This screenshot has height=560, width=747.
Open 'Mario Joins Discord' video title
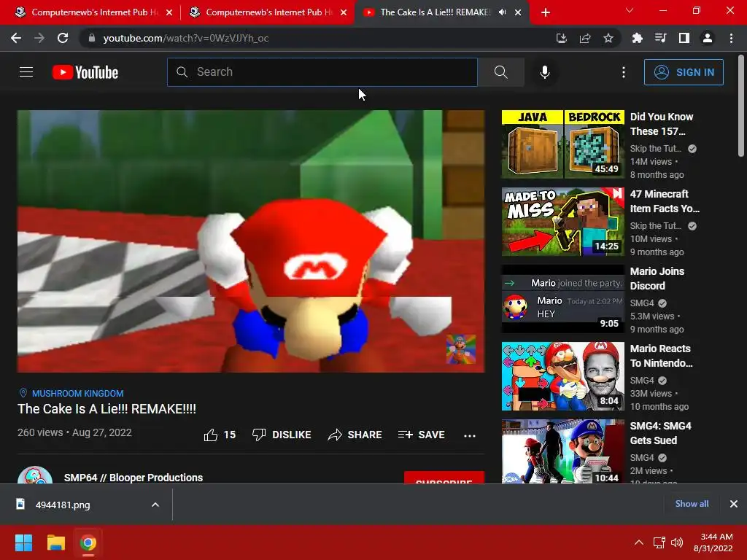point(657,279)
